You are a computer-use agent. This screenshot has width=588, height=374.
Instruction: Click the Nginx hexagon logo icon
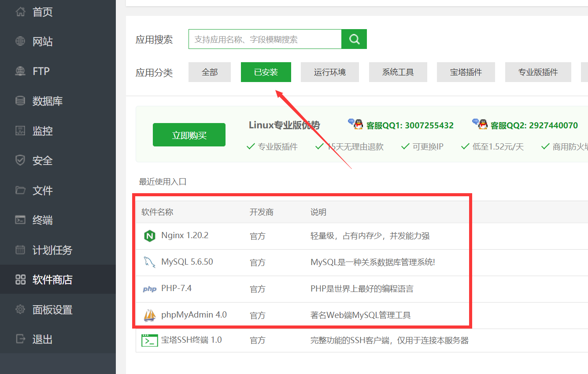[x=150, y=236]
